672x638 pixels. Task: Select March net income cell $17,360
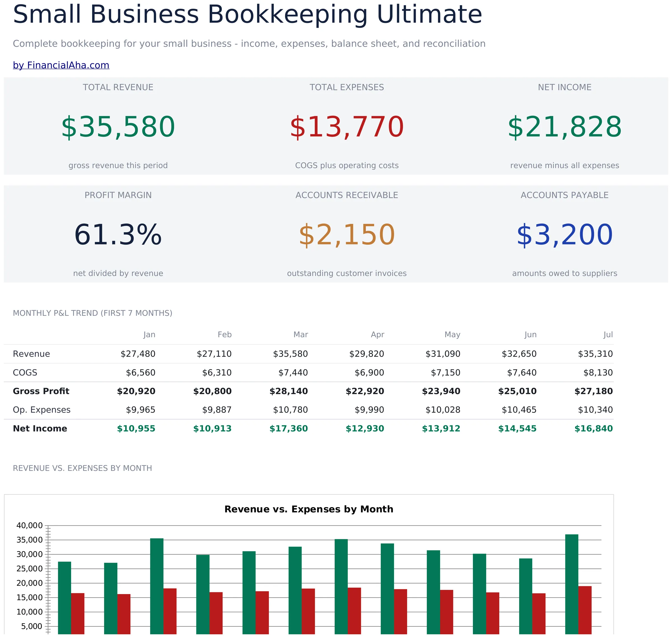click(x=288, y=429)
